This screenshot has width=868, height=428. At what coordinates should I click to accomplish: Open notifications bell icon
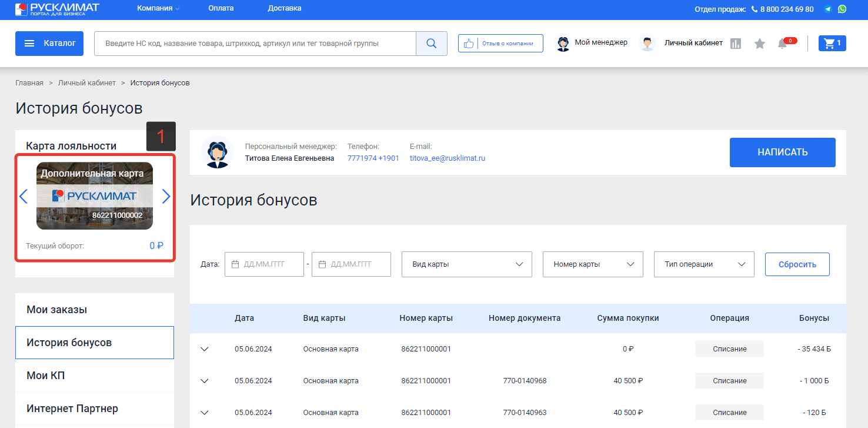pos(782,44)
